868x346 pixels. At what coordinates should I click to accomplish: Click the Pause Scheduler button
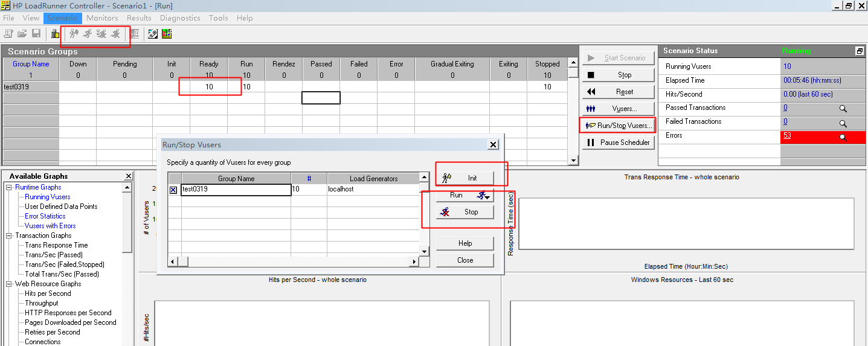tap(619, 143)
